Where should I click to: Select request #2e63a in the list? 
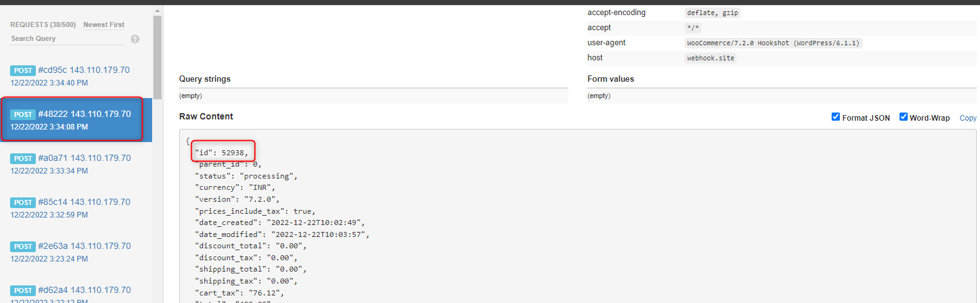coord(76,252)
